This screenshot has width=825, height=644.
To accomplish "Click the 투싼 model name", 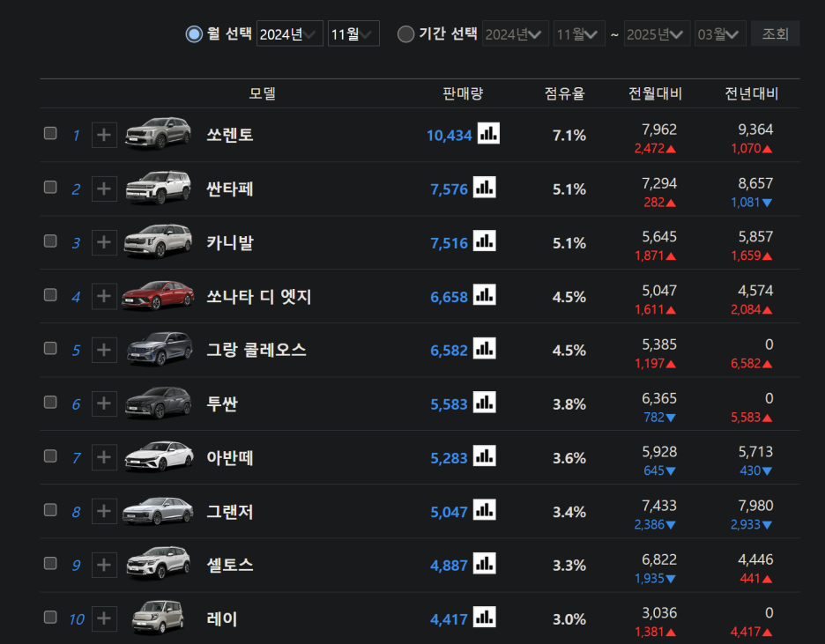I will tap(222, 403).
